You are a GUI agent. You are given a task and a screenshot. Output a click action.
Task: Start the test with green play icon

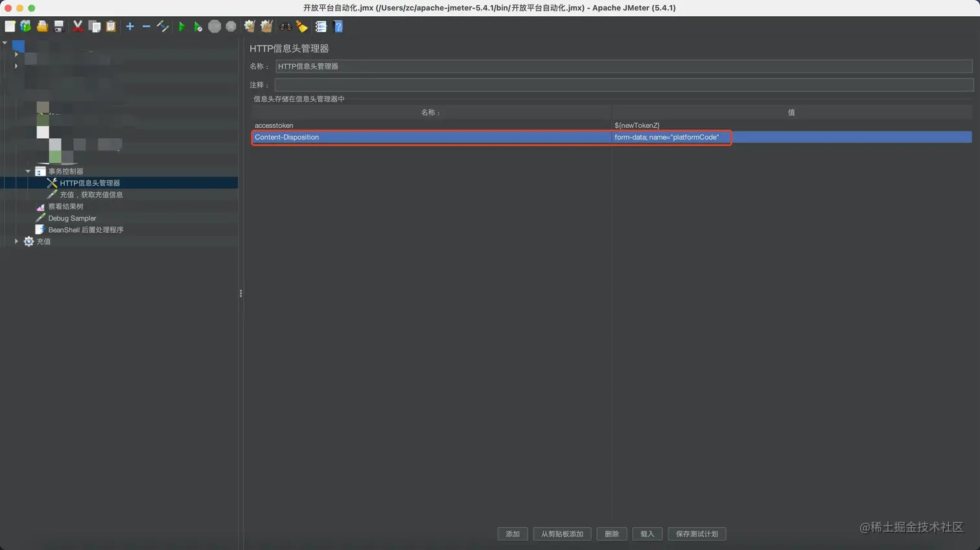pyautogui.click(x=181, y=27)
